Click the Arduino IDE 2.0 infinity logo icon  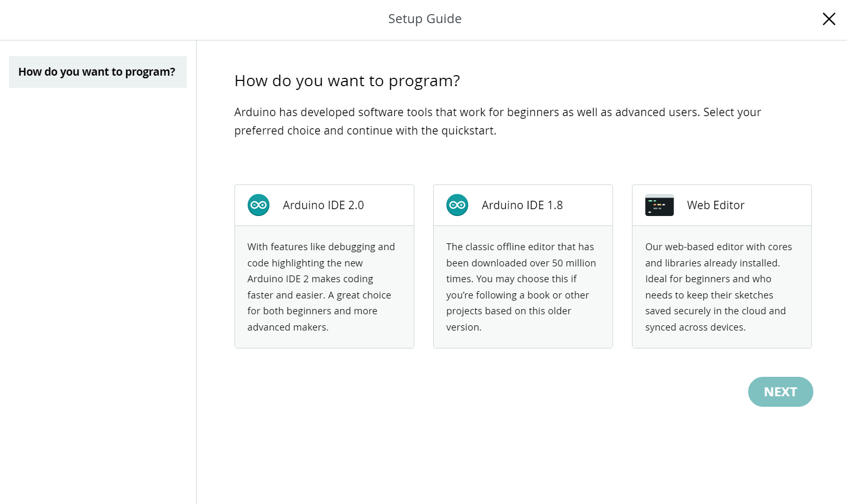[259, 205]
